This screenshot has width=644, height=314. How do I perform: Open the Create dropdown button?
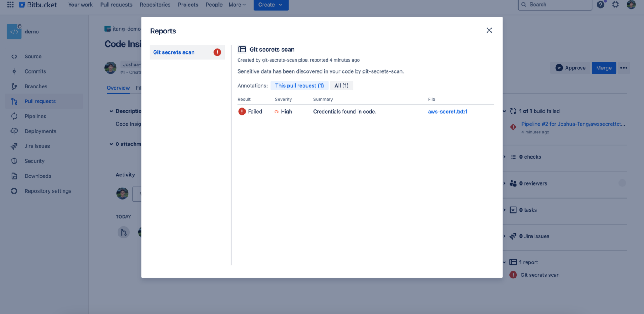click(271, 5)
